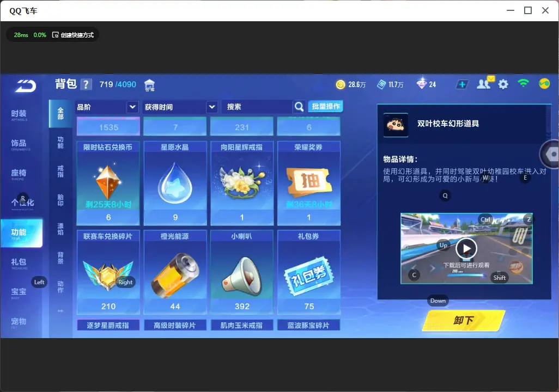Click the yellow round icon at top right
Screen dimensions: 559x392
(x=544, y=84)
